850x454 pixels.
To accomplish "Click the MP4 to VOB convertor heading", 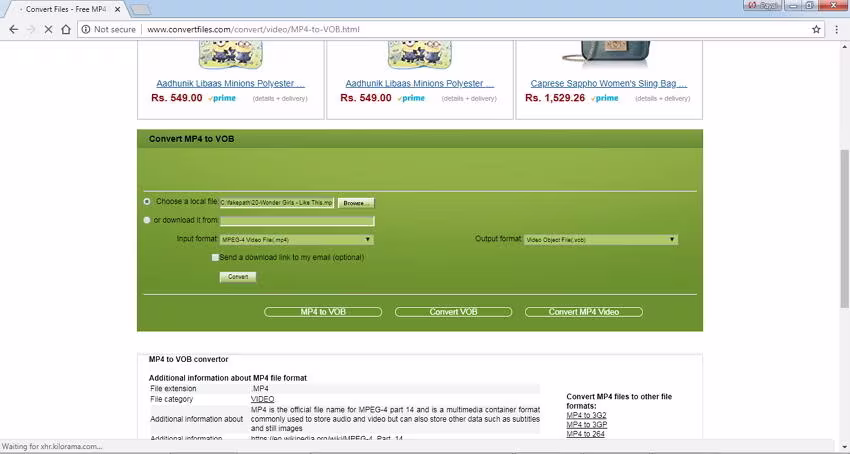I will (x=189, y=359).
